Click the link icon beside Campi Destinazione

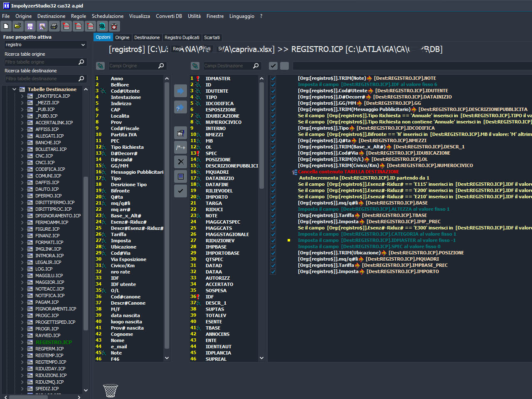pos(195,66)
